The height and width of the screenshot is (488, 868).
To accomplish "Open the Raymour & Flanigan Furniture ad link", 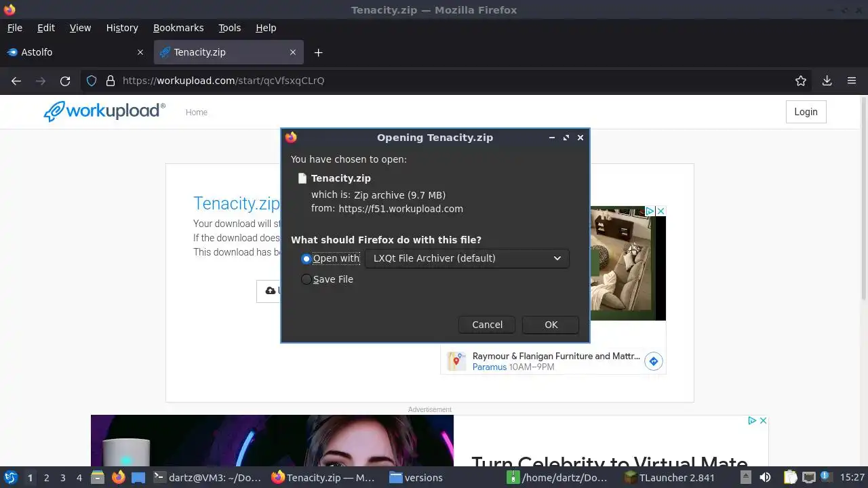I will tap(556, 356).
